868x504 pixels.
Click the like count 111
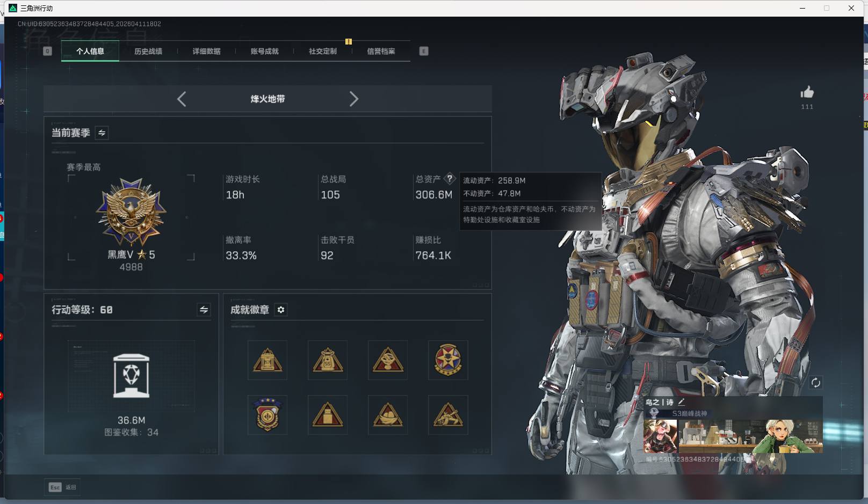[x=807, y=107]
